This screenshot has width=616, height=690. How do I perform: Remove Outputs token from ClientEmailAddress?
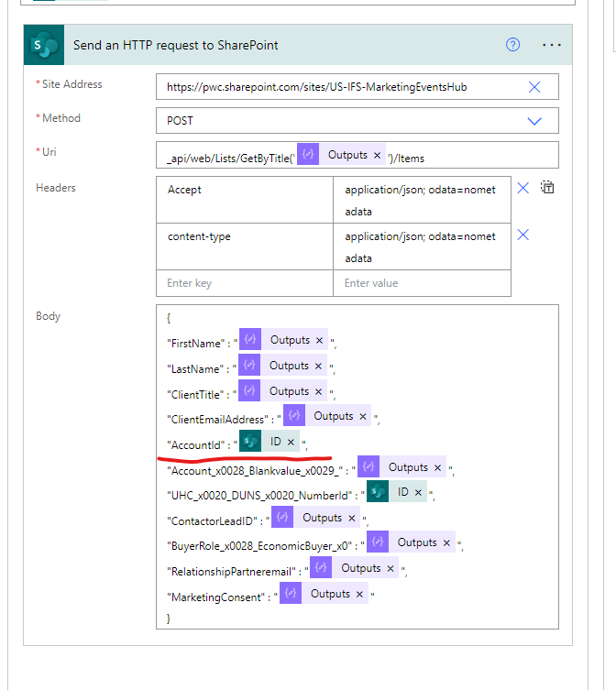pos(363,416)
